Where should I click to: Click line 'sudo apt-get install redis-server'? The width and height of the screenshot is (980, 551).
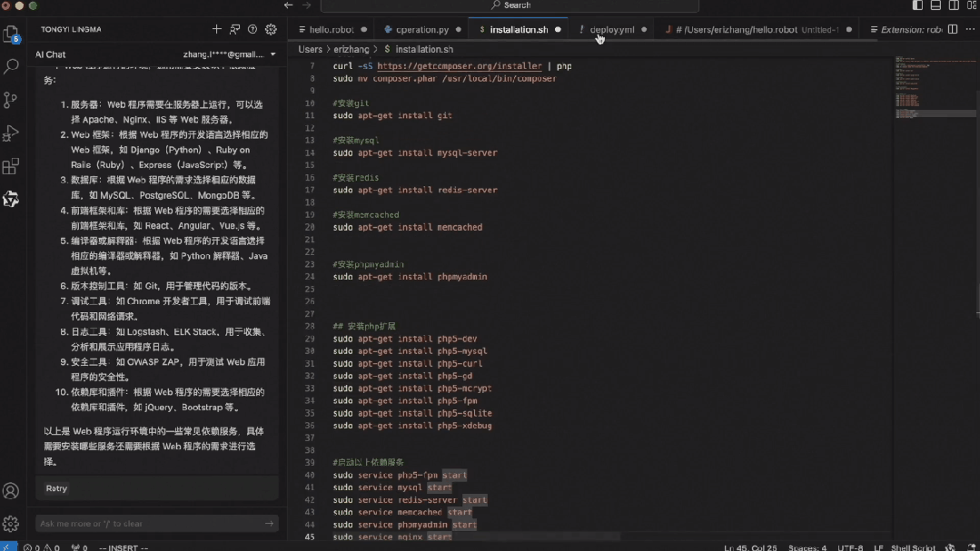point(415,190)
